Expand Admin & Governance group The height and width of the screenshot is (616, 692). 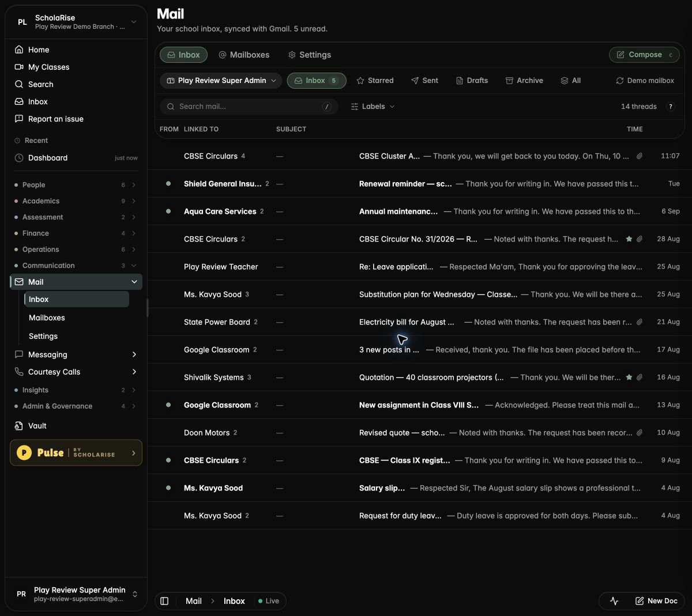click(x=76, y=406)
